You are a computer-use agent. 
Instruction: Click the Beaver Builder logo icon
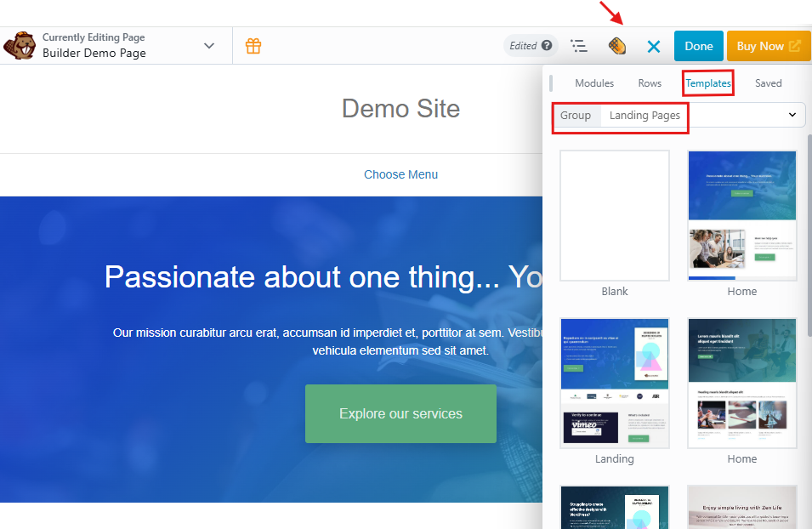click(19, 46)
